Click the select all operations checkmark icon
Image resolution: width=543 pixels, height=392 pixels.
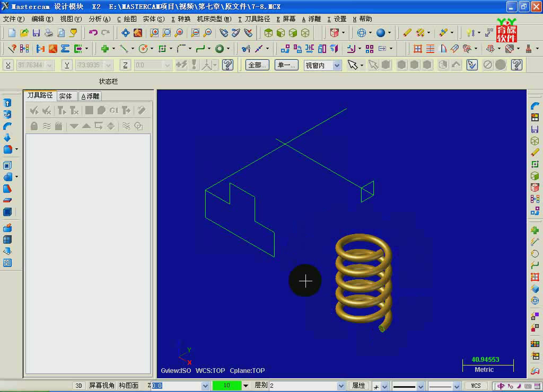[34, 110]
